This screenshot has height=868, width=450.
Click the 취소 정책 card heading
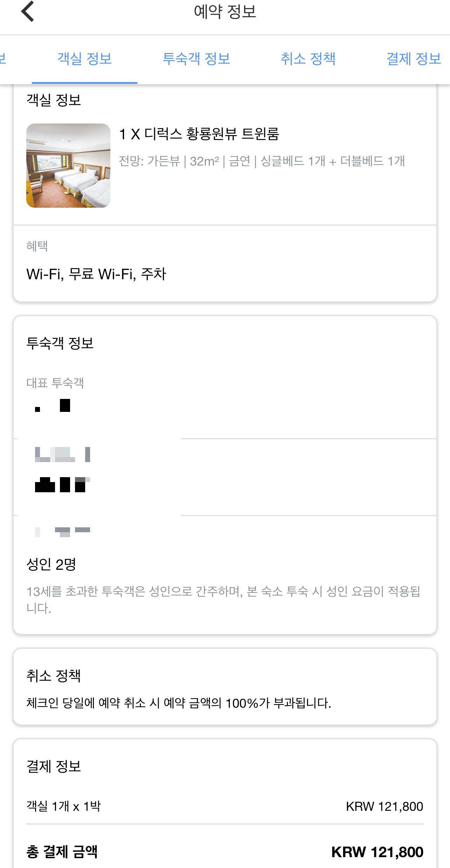coord(54,676)
